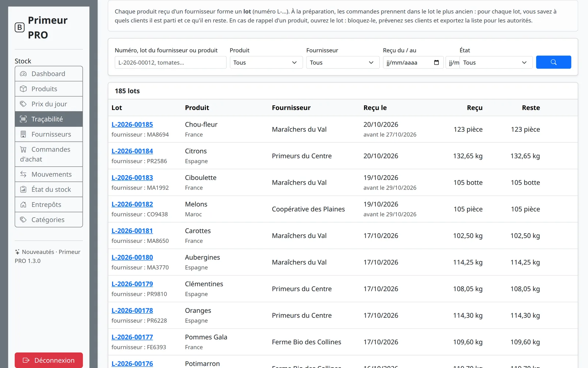The width and height of the screenshot is (588, 368).
Task: Click the Primeur PRO logo icon
Action: pos(19,28)
